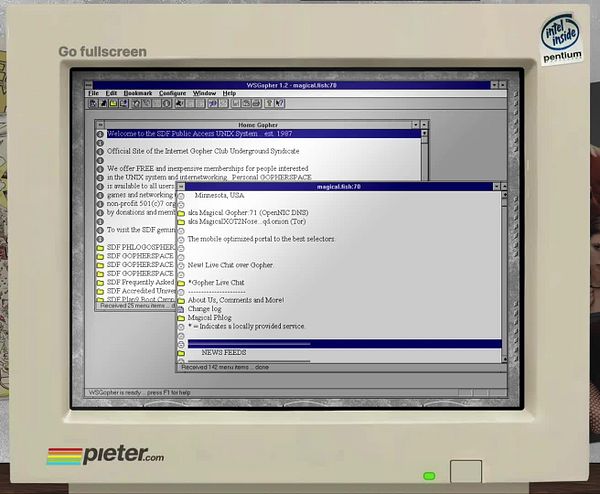Activate the context help arrow-question icon
The height and width of the screenshot is (494, 600).
pyautogui.click(x=280, y=103)
